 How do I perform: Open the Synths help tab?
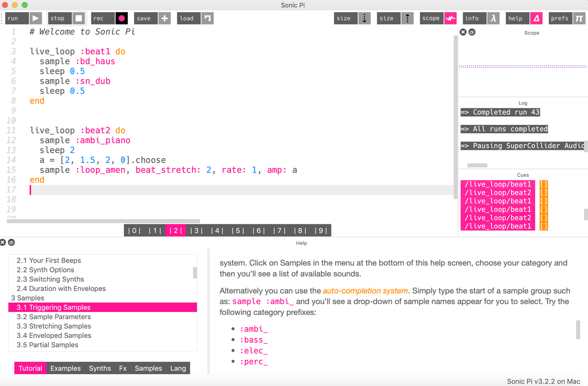100,368
